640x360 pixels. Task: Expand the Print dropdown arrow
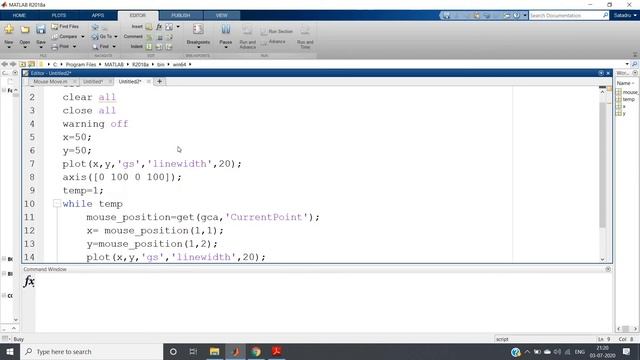pos(75,47)
